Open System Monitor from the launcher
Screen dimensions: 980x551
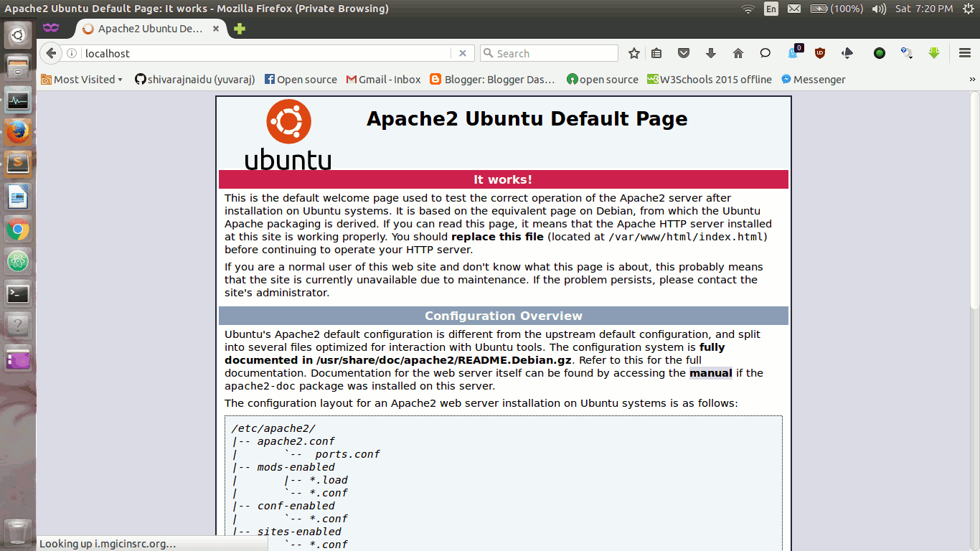pyautogui.click(x=18, y=100)
